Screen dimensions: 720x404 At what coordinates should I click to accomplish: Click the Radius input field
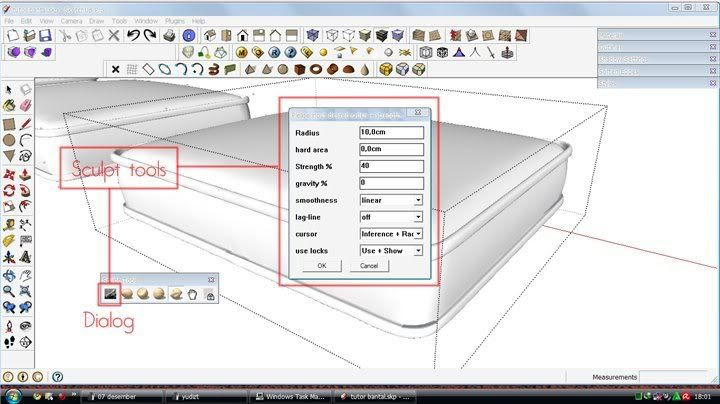click(x=391, y=132)
